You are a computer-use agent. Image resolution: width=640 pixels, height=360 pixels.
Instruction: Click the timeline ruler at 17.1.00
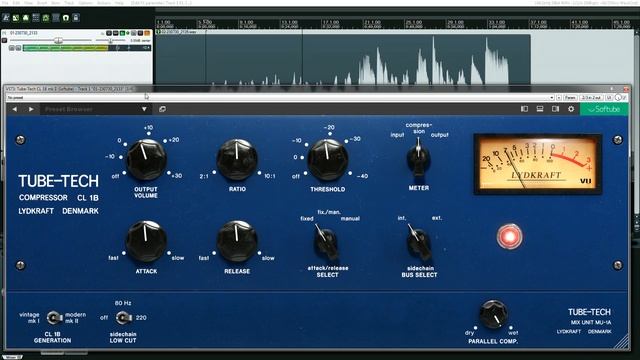(x=330, y=23)
